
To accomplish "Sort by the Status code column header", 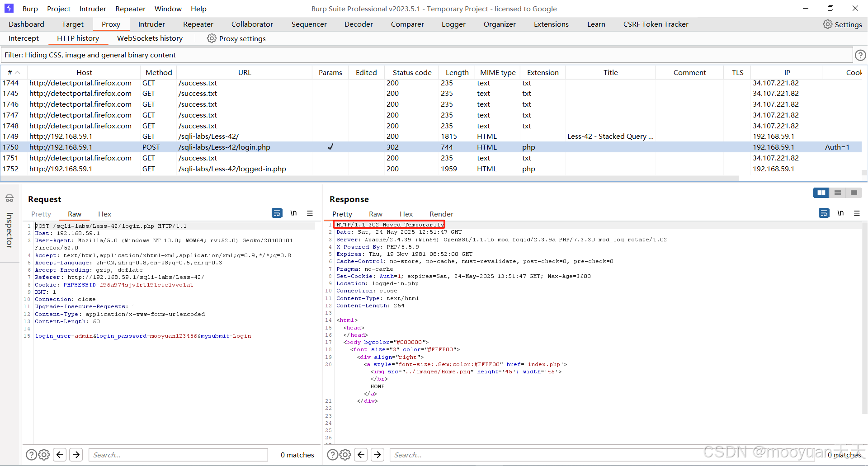I will [412, 72].
